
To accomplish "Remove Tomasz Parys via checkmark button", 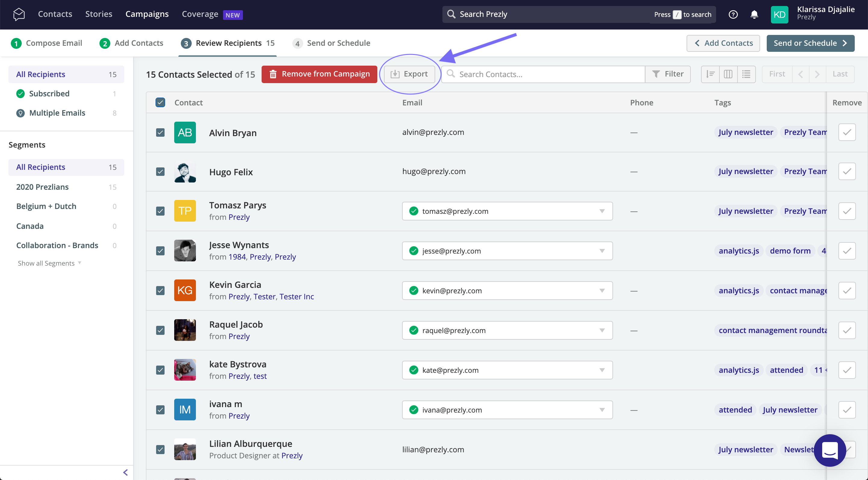I will click(x=847, y=211).
